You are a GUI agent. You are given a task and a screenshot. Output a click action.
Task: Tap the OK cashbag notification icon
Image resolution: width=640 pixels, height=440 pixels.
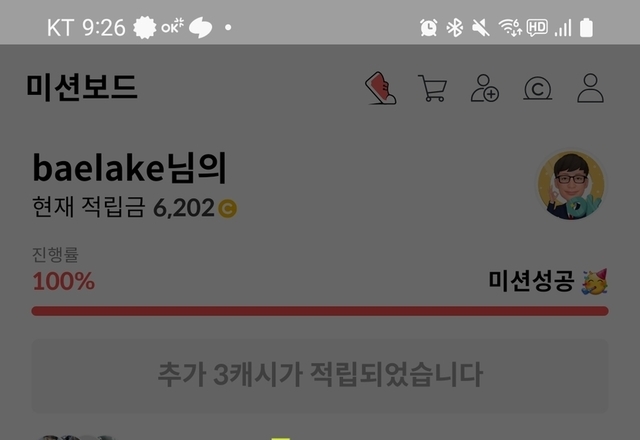(172, 27)
